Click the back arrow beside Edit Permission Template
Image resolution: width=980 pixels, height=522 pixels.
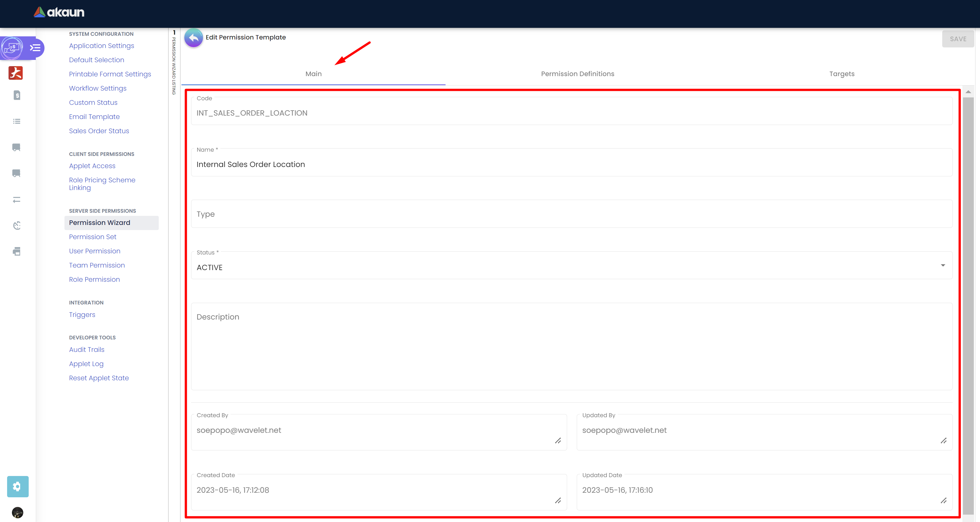[193, 38]
